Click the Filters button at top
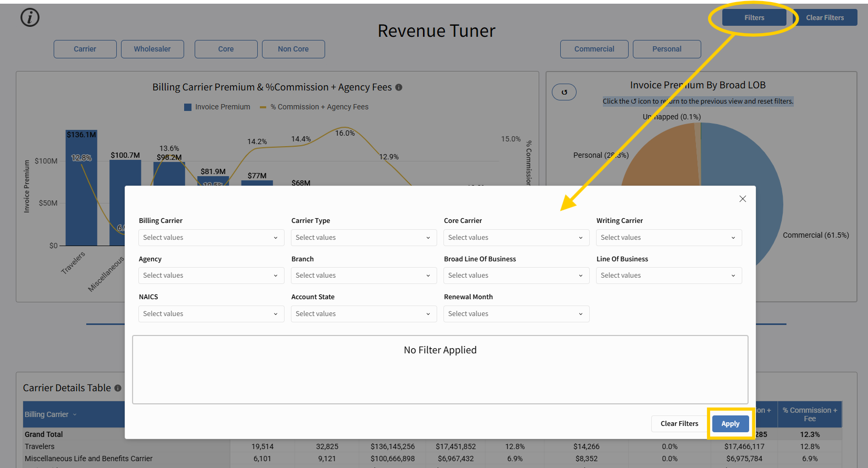The width and height of the screenshot is (868, 468). coord(754,18)
